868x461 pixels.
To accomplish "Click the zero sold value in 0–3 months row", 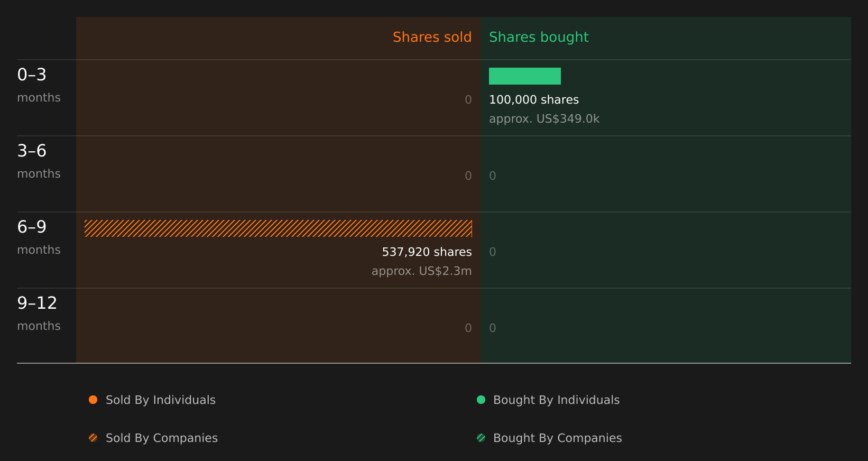I will pyautogui.click(x=468, y=100).
